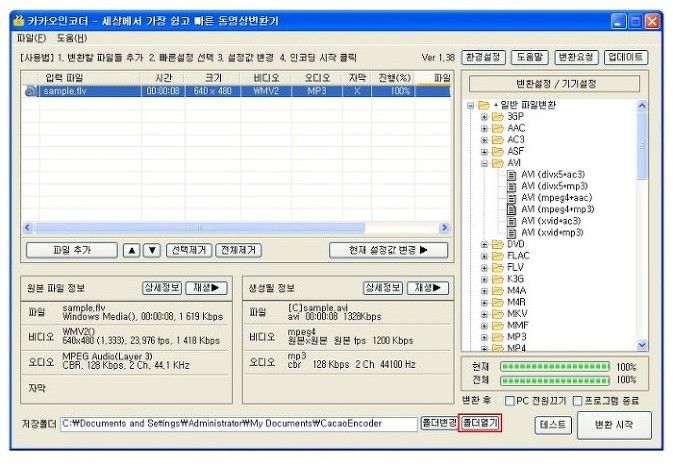Select AVI (xvid+mp3) preset icon
This screenshot has height=465, width=673.
pyautogui.click(x=511, y=233)
